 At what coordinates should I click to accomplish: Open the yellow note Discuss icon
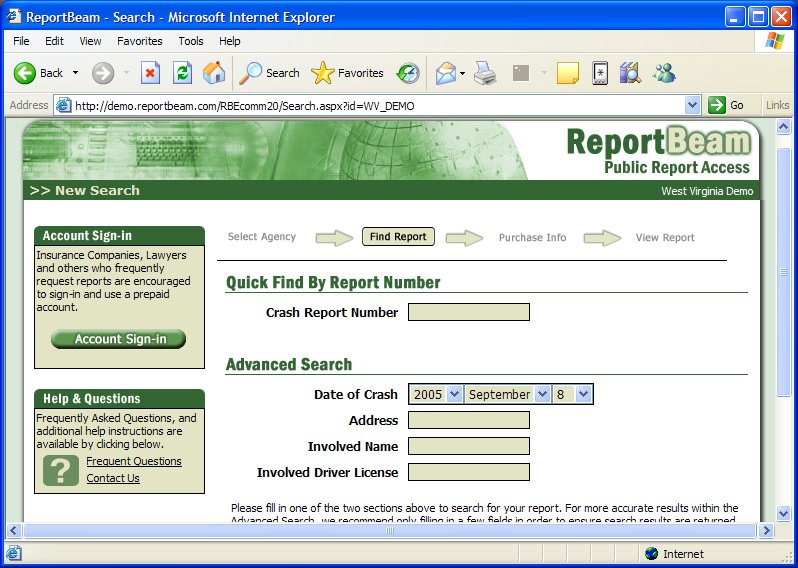click(x=567, y=73)
